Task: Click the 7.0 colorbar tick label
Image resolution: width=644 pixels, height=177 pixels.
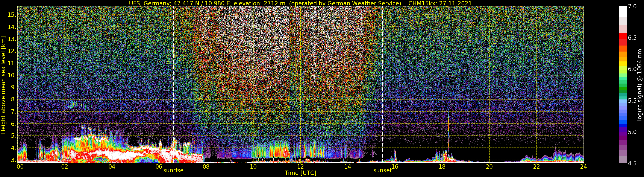Action: [x=632, y=6]
